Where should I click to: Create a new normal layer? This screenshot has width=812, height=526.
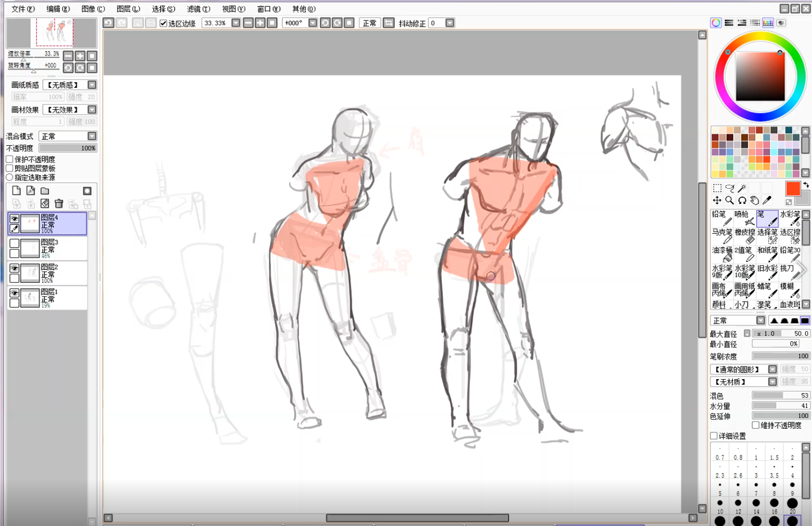point(16,191)
